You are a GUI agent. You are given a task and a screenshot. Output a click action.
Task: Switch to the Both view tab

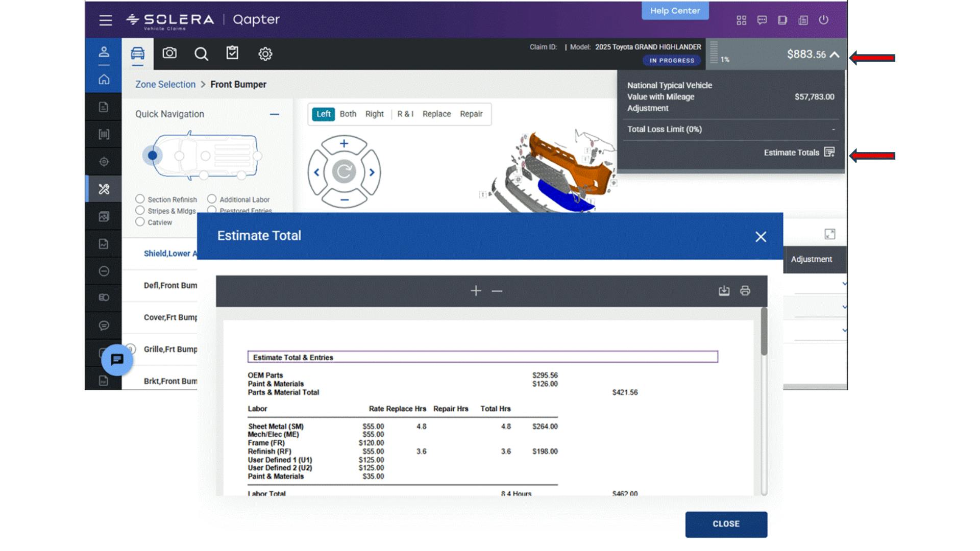pyautogui.click(x=348, y=114)
